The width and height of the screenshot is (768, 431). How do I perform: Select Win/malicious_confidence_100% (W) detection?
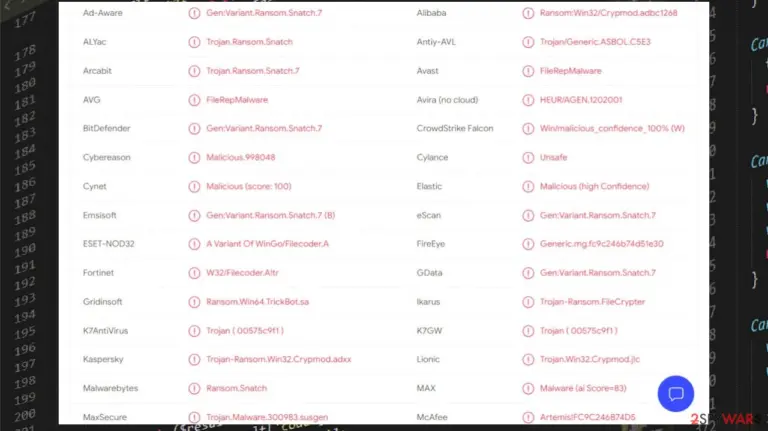pos(612,128)
